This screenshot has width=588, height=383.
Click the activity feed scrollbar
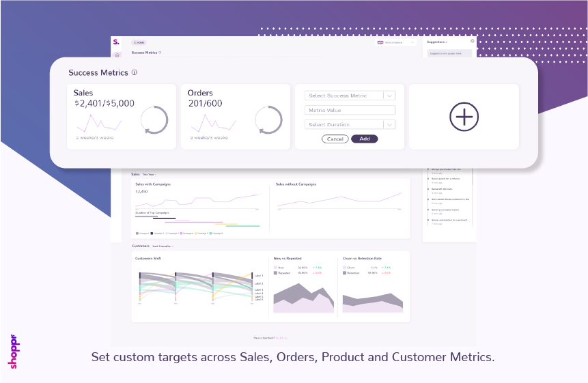pos(473,197)
